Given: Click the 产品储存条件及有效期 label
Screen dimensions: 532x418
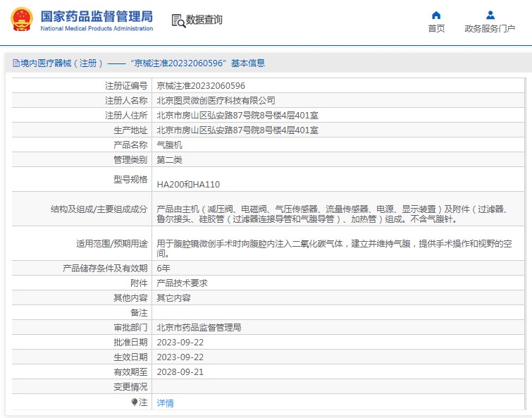Looking at the screenshot, I should (105, 269).
